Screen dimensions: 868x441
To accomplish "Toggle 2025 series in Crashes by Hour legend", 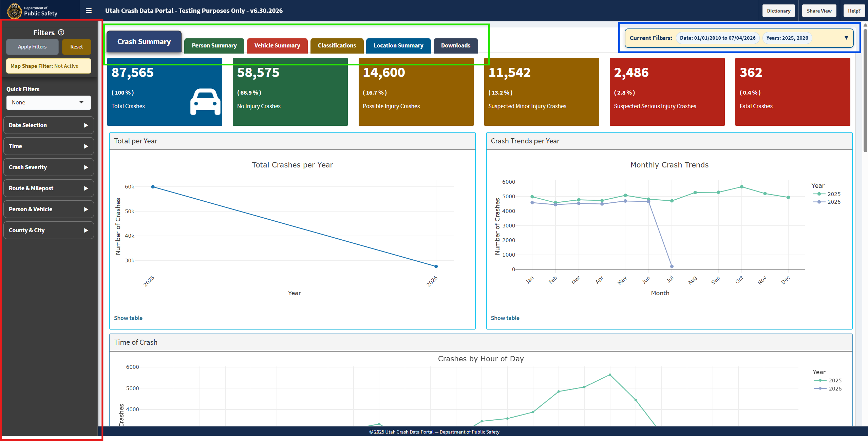I will pos(828,380).
